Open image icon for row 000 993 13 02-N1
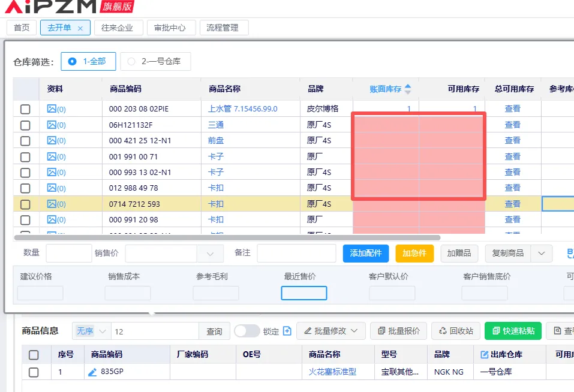Screen dimensions: 574x392 pos(52,172)
